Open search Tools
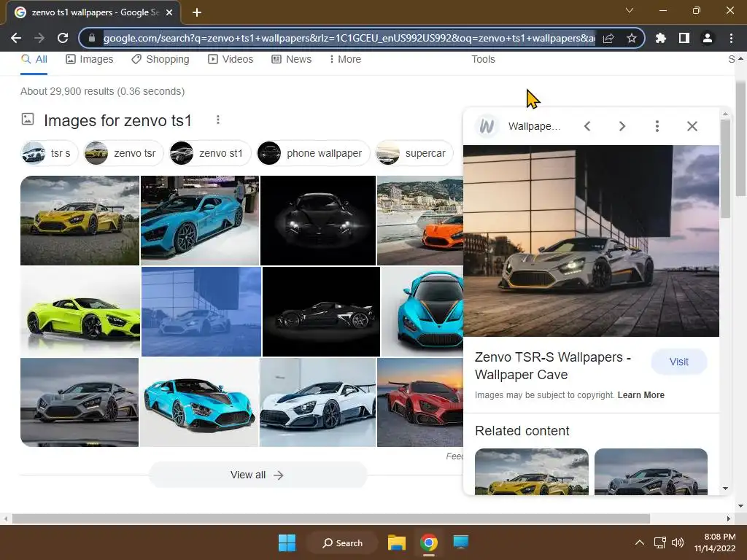 click(x=483, y=60)
